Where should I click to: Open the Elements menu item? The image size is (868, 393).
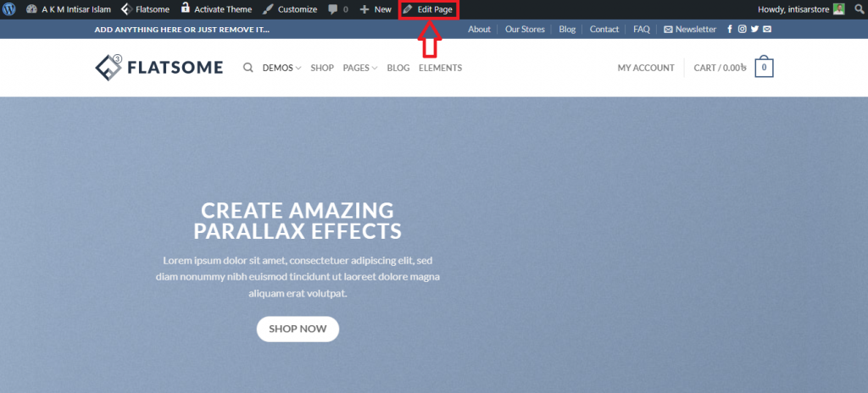coord(440,68)
